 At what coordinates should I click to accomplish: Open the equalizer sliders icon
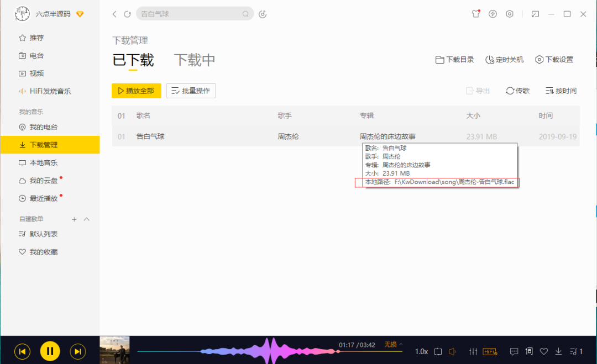(473, 351)
